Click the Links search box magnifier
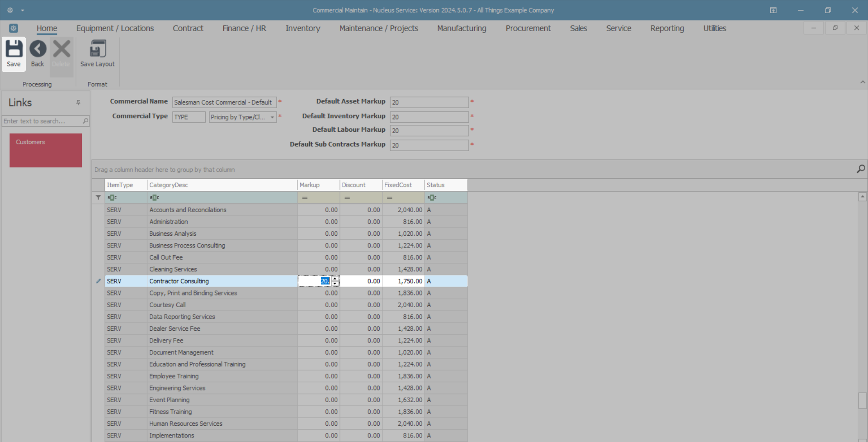 [85, 121]
